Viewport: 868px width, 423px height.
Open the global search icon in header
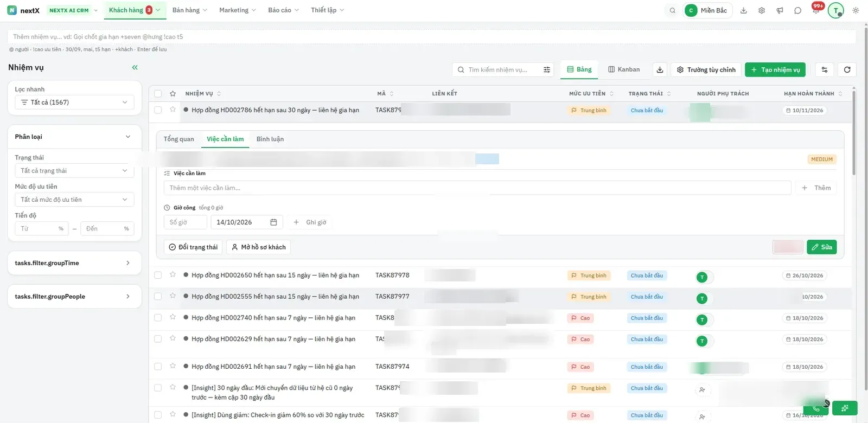tap(672, 10)
